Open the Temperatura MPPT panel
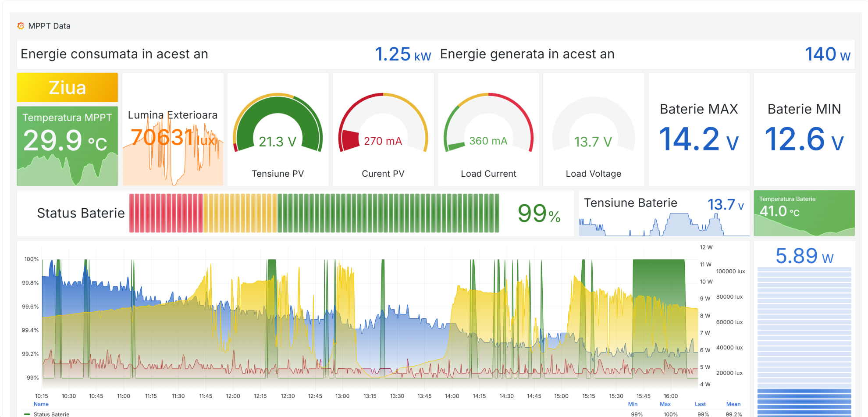868x417 pixels. click(67, 146)
